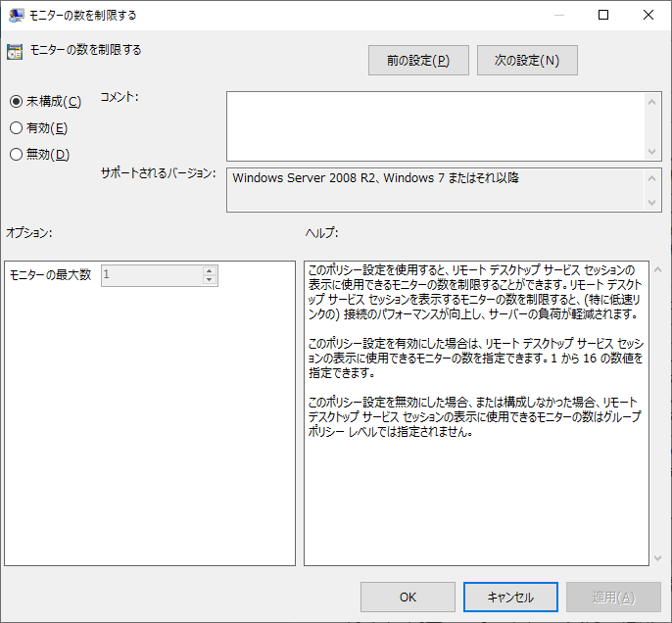Click the キャンセル button

510,597
